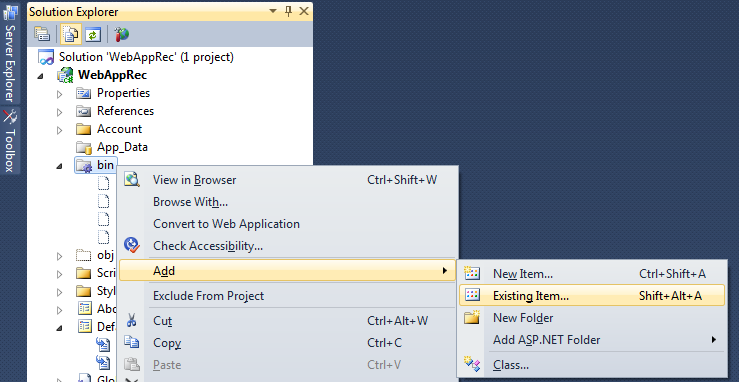Select the WebAppRec project node

point(113,75)
